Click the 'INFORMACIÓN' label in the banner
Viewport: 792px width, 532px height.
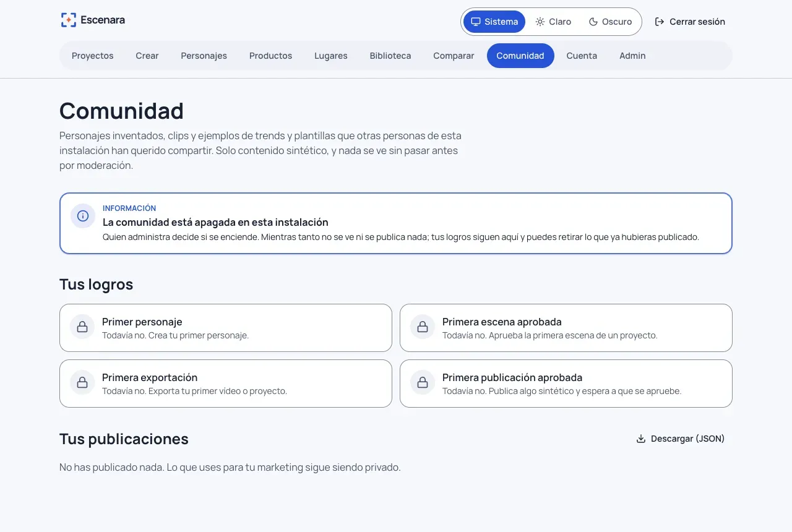click(129, 208)
